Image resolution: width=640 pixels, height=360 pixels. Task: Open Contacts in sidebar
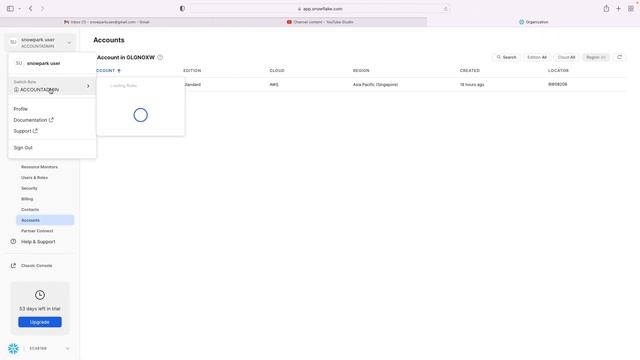pos(30,209)
